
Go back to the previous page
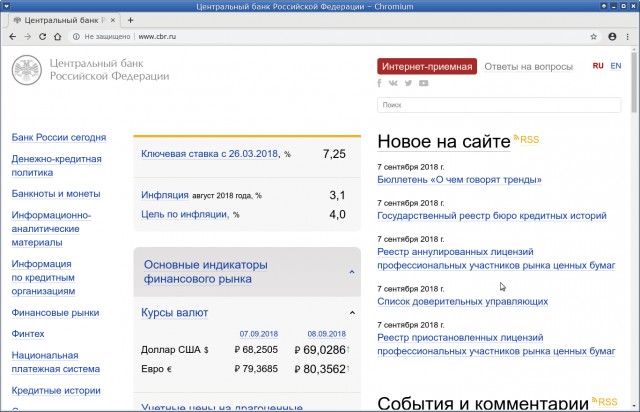pos(13,37)
